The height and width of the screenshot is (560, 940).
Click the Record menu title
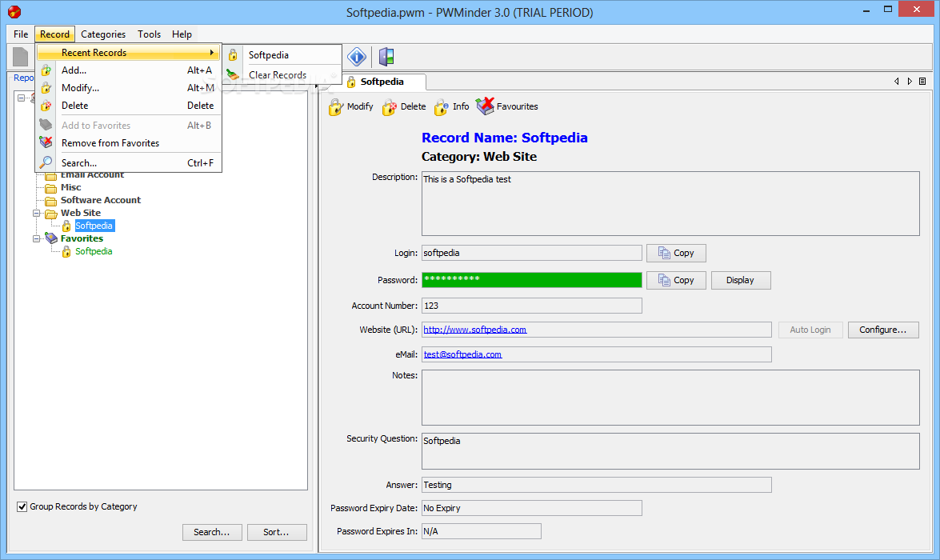point(54,34)
